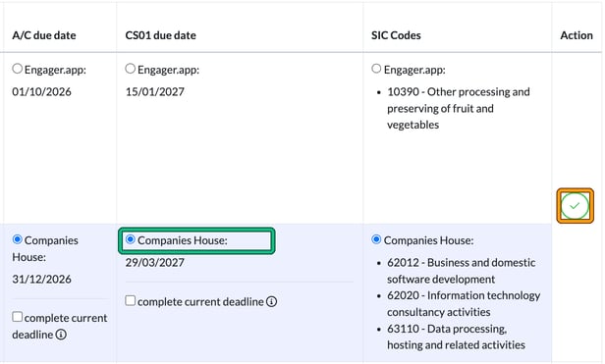Select Companies House radio for SIC Codes
This screenshot has height=364, width=605.
[376, 239]
